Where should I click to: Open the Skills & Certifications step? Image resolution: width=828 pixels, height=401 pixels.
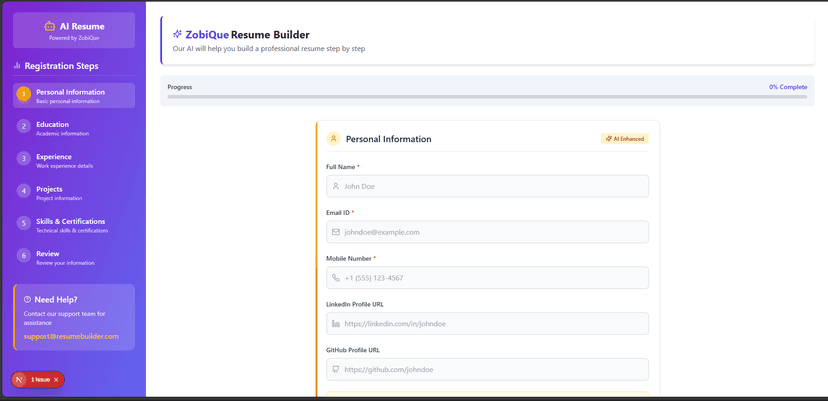click(x=74, y=225)
